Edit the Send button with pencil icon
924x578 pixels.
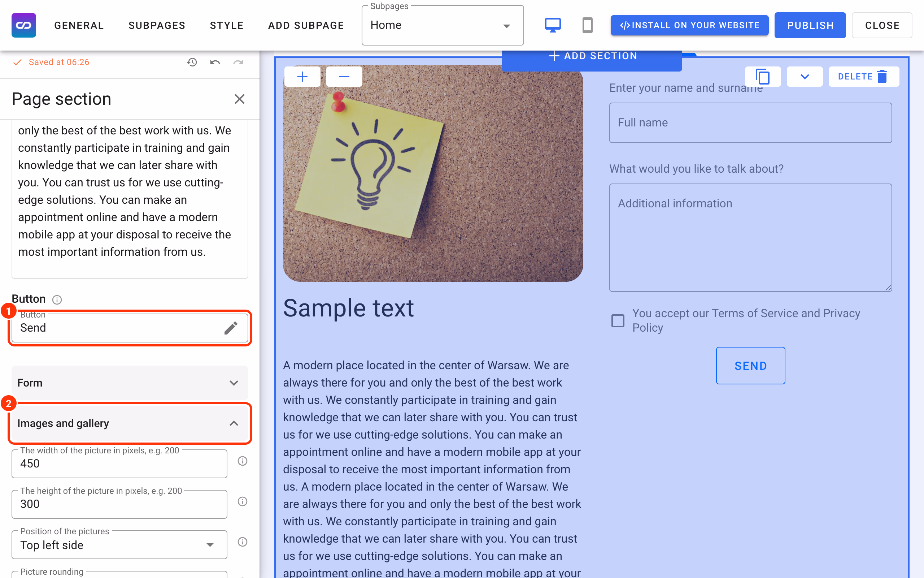[231, 328]
